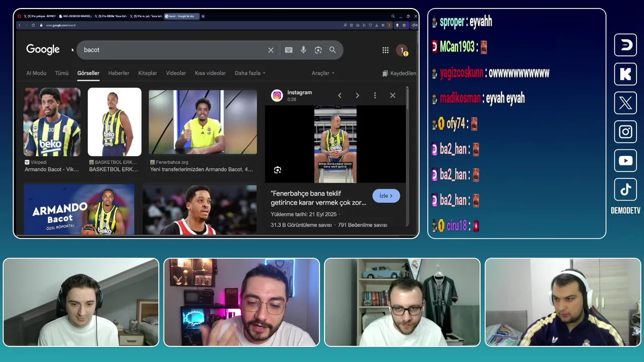Viewport: 644px width, 362px height.
Task: Close the Instagram preview panel
Action: pos(392,96)
